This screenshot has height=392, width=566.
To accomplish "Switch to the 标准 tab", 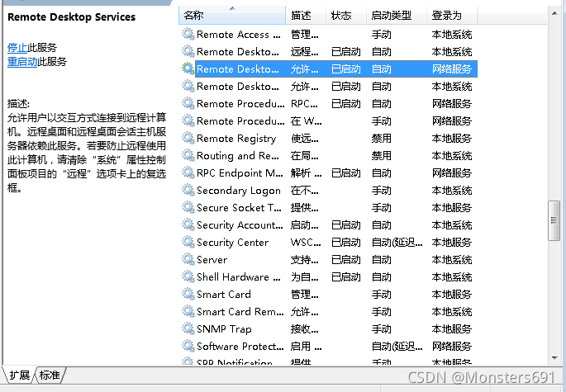I will 50,375.
